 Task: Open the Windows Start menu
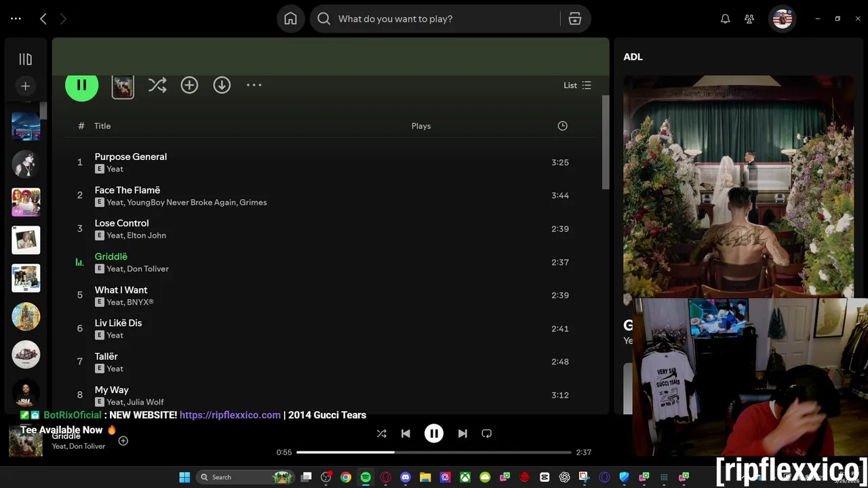(184, 477)
